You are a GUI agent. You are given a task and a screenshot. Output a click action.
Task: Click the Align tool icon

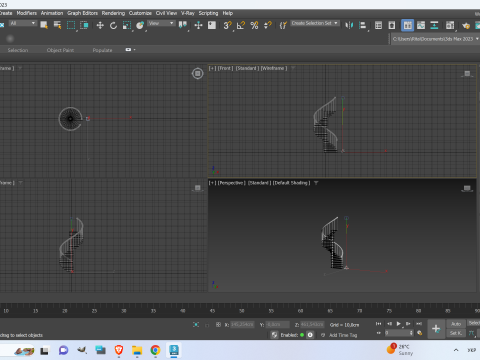pos(363,25)
